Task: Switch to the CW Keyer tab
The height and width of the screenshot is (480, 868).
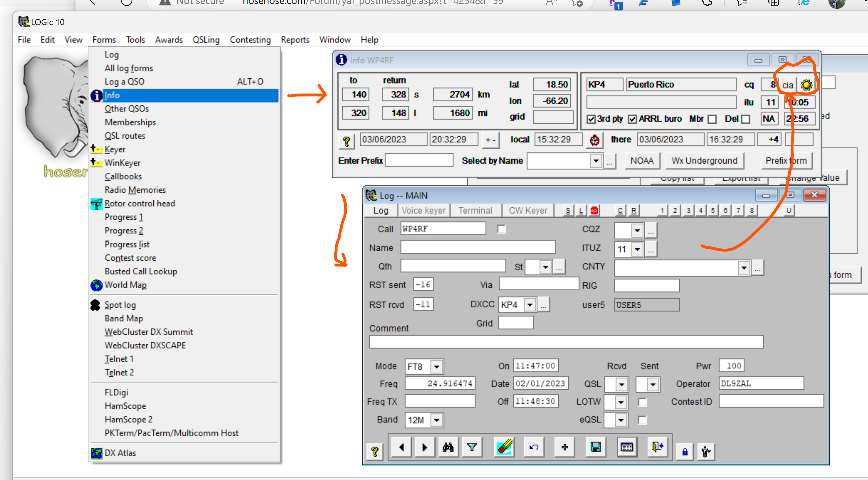Action: (528, 211)
